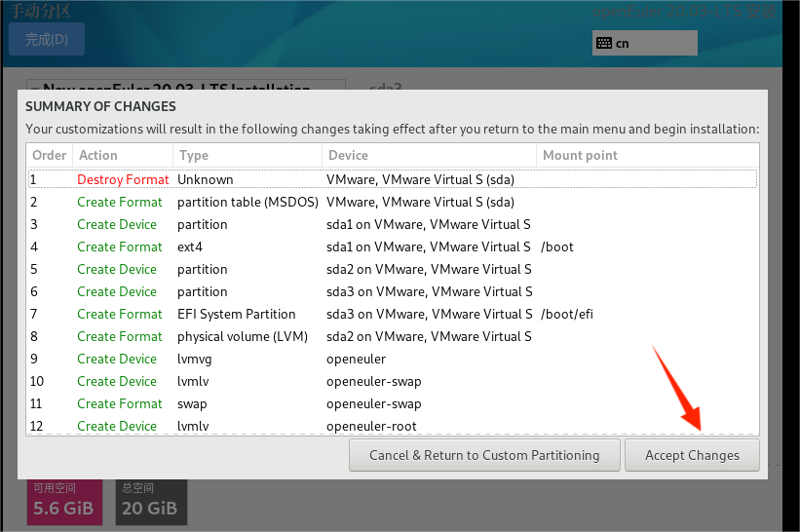
Task: Select the openeuler-root lvmlv row
Action: (390, 426)
